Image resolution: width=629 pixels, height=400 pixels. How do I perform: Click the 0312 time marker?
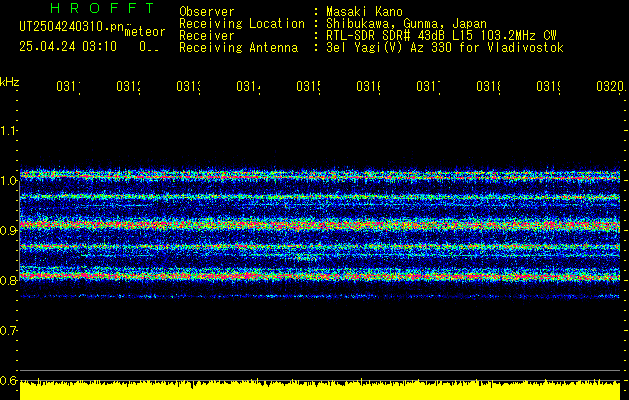(128, 86)
